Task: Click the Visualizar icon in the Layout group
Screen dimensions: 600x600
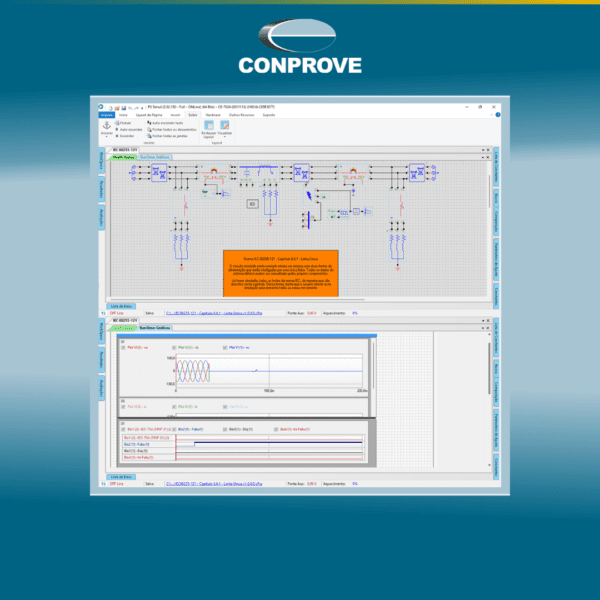Action: [225, 125]
